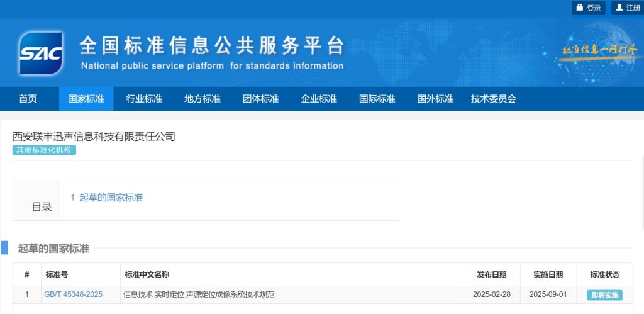
Task: Click publication date 2025-02-28 cell
Action: click(x=492, y=294)
